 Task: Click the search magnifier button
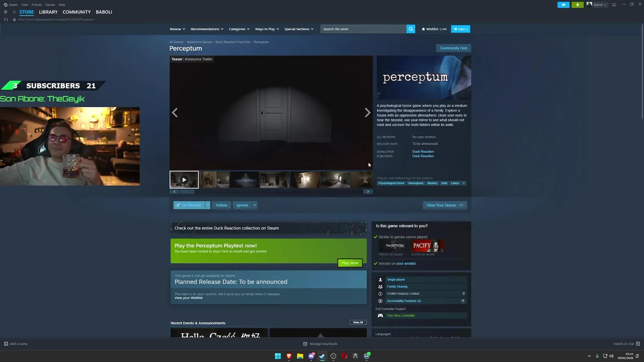click(411, 29)
